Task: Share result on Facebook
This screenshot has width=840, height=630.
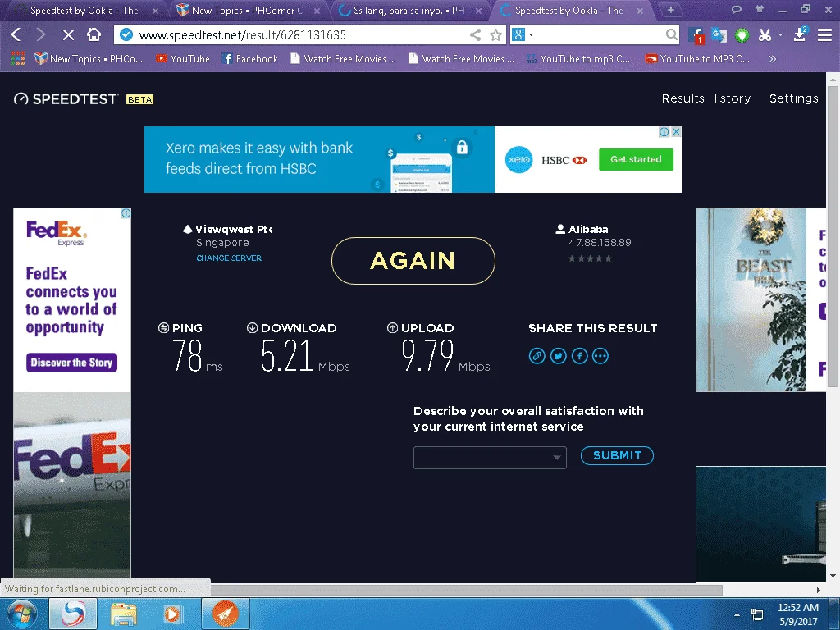Action: pyautogui.click(x=580, y=356)
